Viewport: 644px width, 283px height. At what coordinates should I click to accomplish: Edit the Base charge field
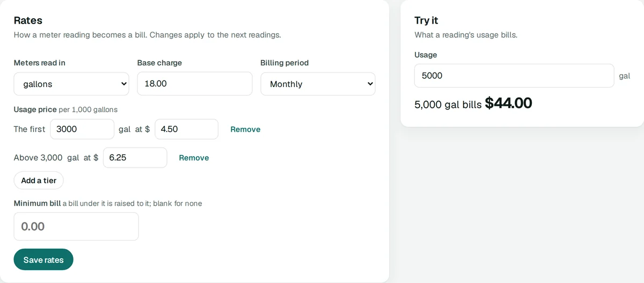[195, 84]
